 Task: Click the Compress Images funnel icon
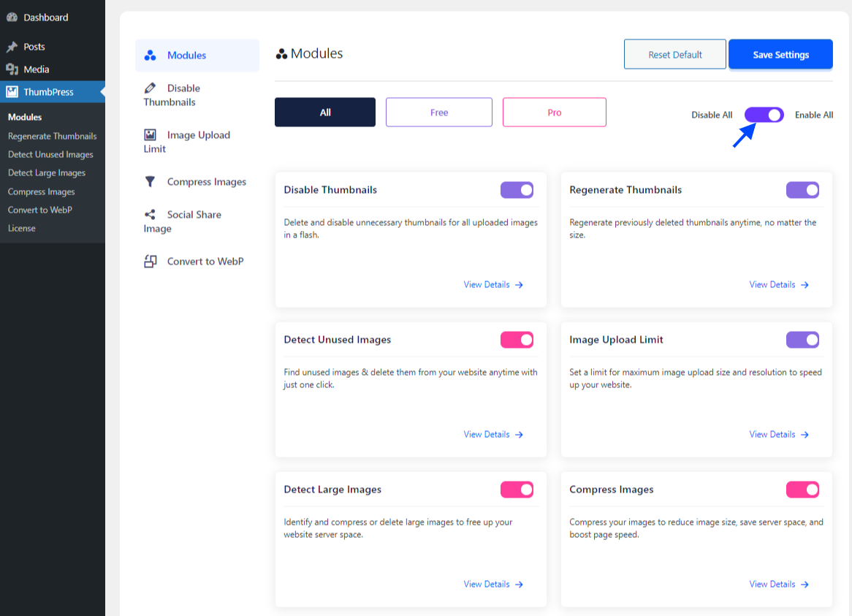(x=150, y=181)
